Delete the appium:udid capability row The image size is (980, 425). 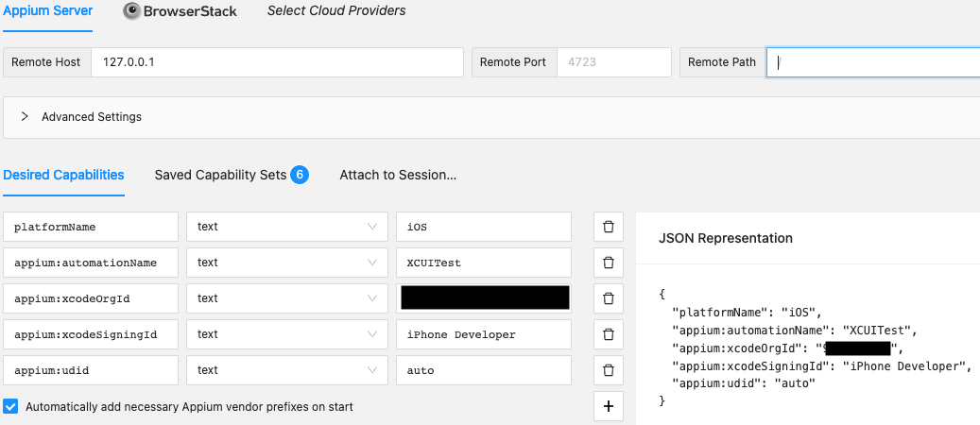[608, 370]
